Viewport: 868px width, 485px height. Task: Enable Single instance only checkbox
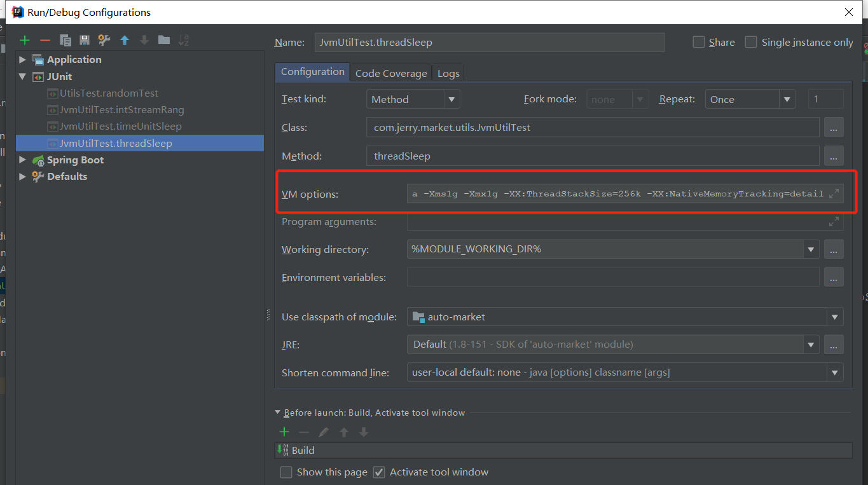coord(751,42)
